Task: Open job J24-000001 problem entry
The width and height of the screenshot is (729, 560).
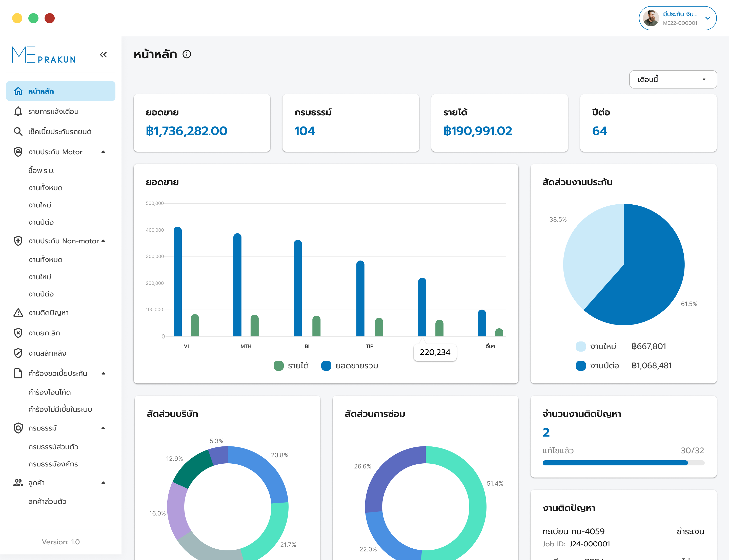Action: tap(589, 544)
